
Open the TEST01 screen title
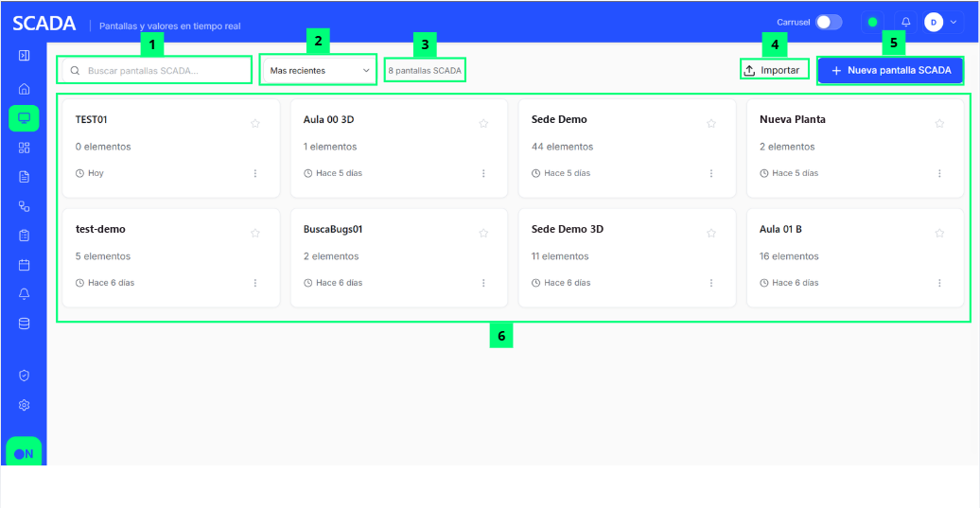[x=91, y=119]
